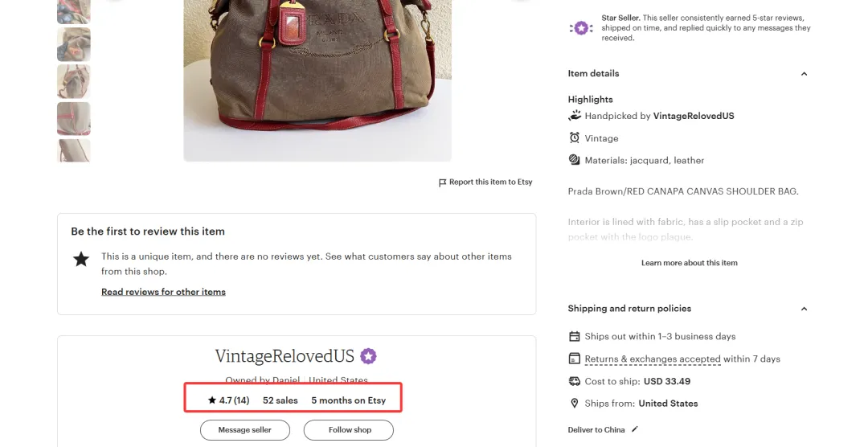This screenshot has width=868, height=447.
Task: Click the shipping truck icon
Action: (575, 381)
